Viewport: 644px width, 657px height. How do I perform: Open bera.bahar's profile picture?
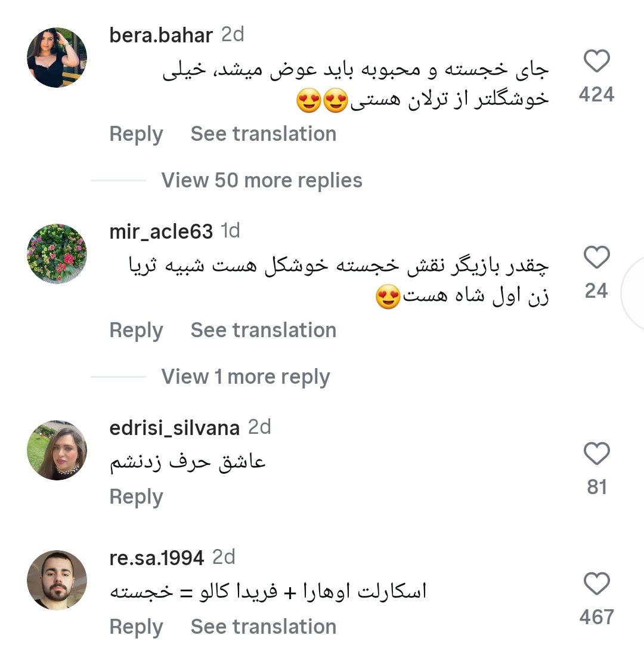click(x=57, y=57)
